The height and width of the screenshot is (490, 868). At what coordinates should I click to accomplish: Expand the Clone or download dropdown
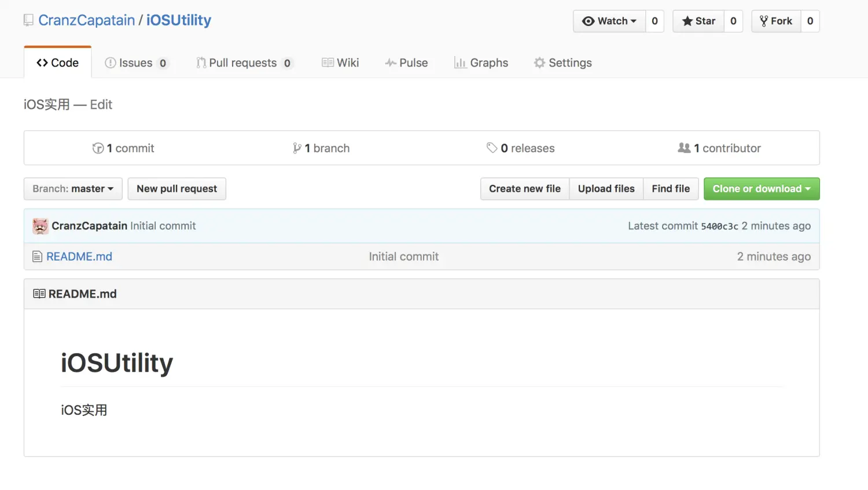[762, 189]
